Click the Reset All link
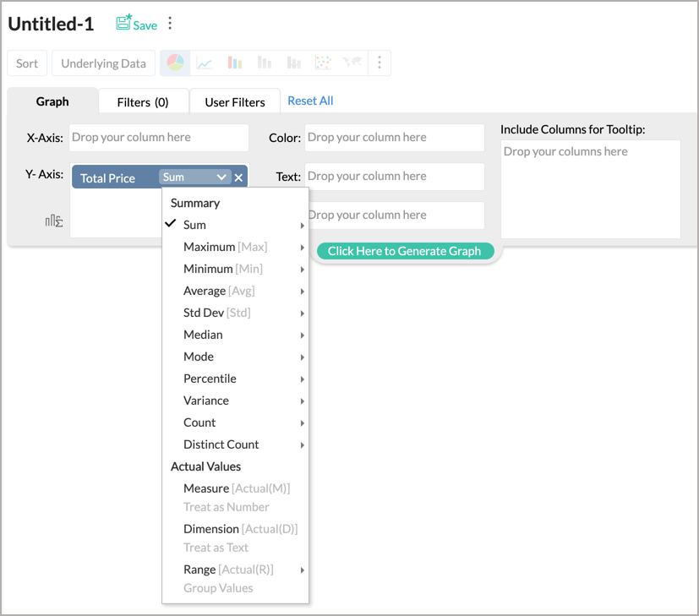The image size is (699, 616). coord(309,101)
